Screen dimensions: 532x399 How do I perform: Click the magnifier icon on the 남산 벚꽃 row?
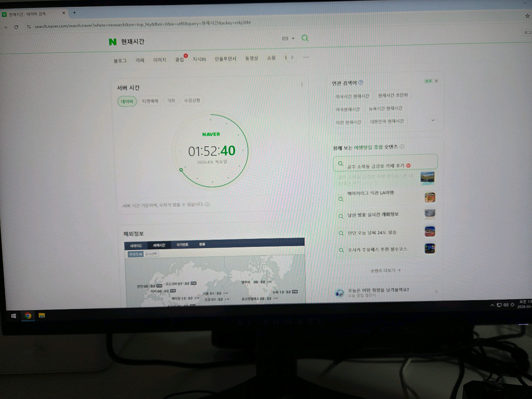click(341, 215)
